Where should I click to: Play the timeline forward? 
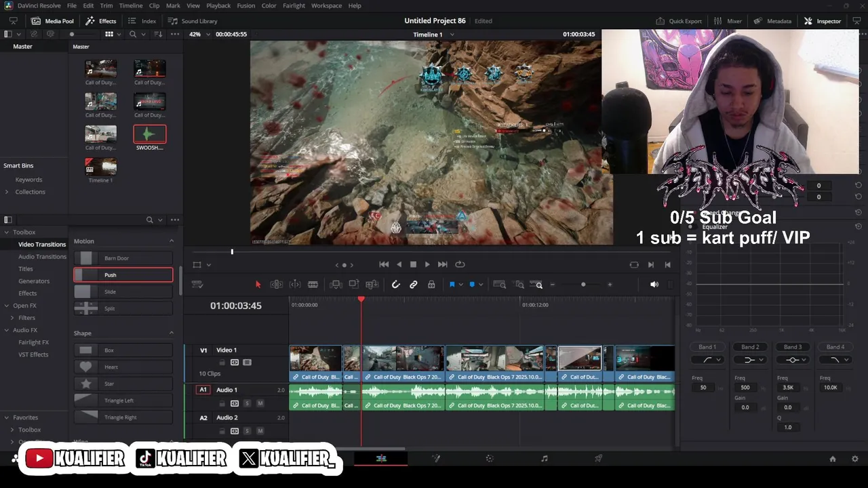[427, 264]
